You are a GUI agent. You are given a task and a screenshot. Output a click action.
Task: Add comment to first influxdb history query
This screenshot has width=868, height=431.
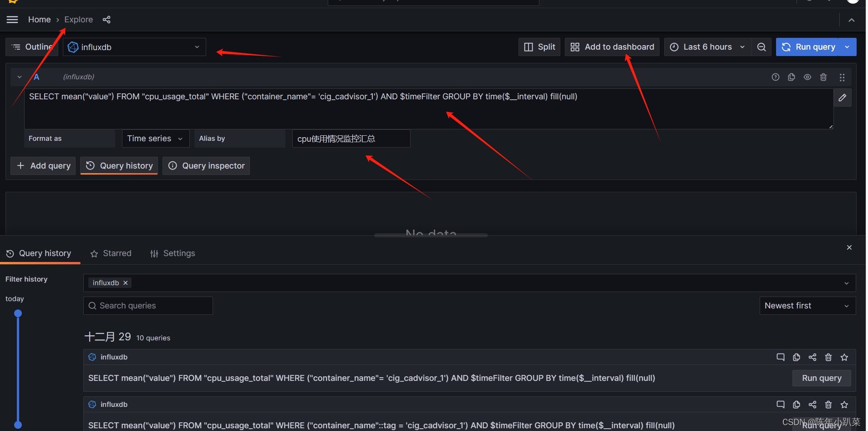tap(781, 357)
